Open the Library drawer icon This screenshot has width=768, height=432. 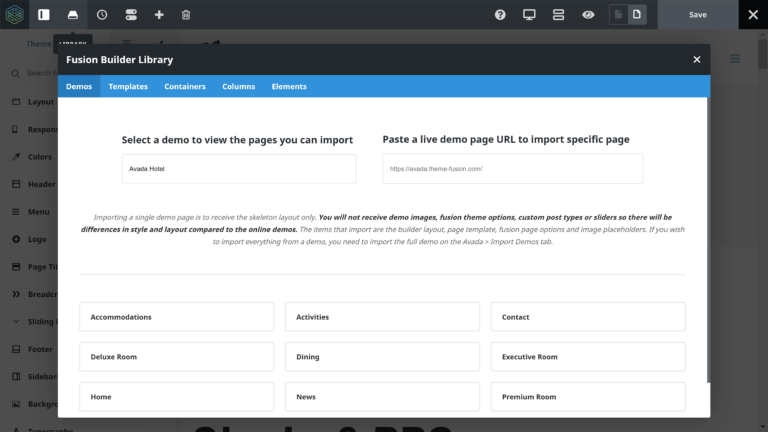(73, 15)
